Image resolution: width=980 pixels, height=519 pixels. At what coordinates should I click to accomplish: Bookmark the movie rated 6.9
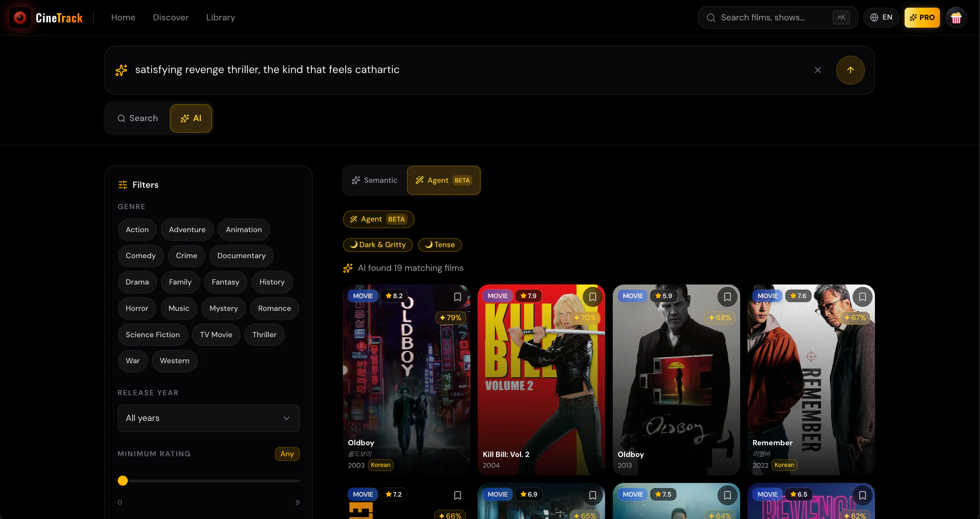(x=592, y=495)
